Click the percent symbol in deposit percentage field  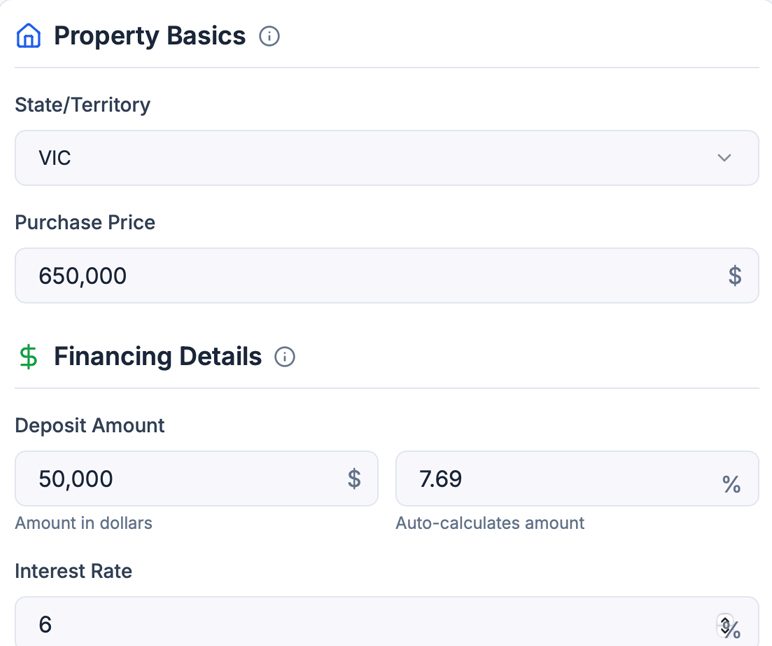pos(731,485)
